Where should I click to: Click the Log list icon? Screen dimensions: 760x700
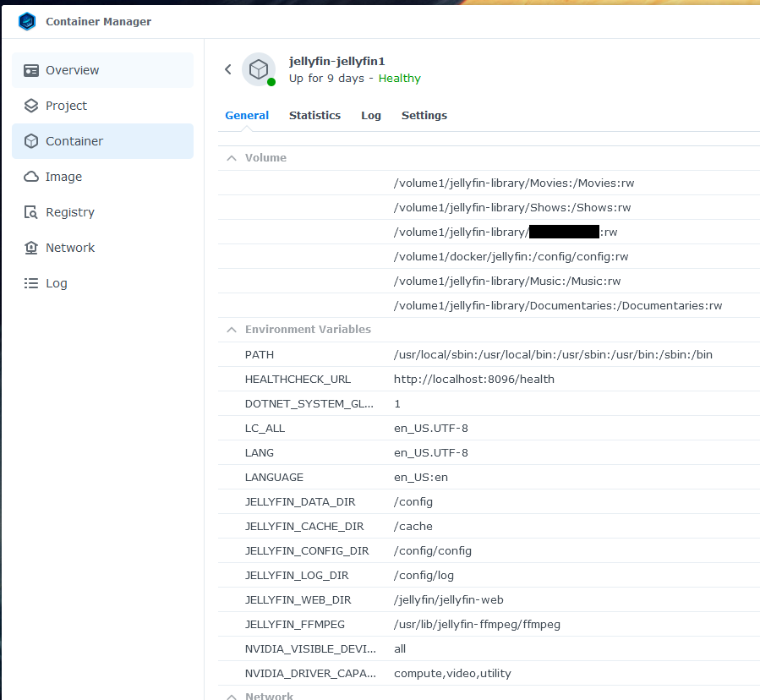click(31, 283)
